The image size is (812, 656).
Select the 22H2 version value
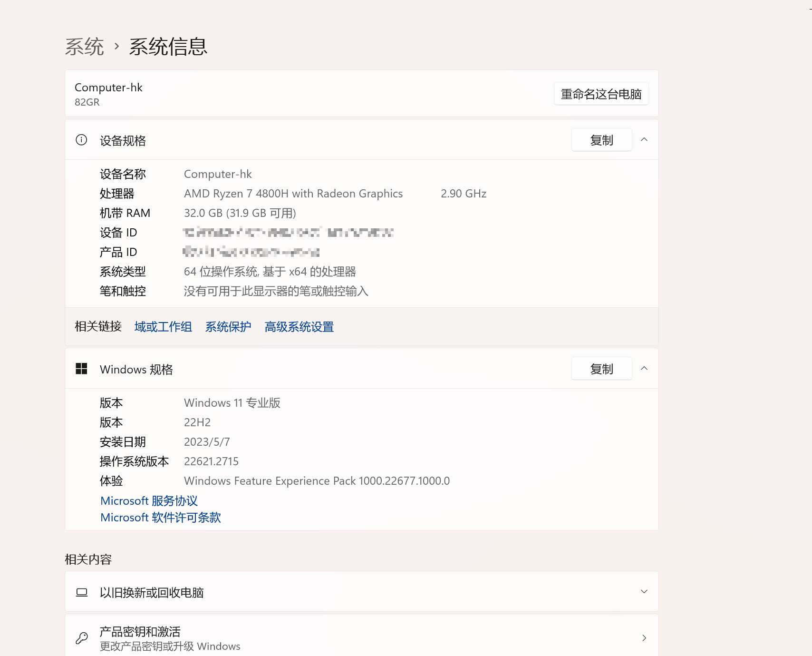[197, 422]
